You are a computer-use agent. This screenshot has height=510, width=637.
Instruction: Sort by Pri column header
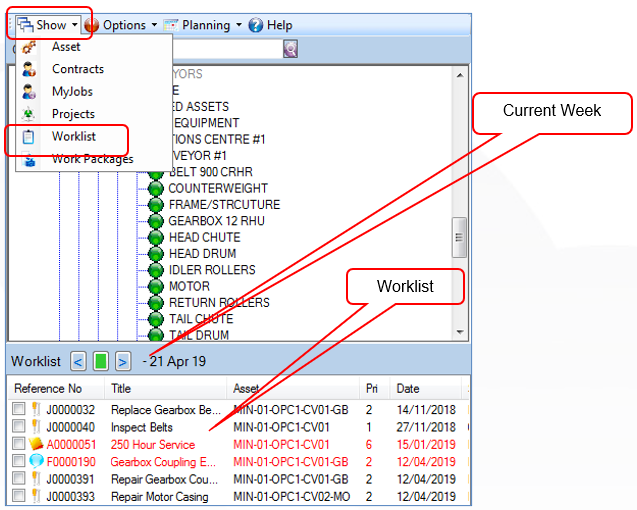point(375,388)
